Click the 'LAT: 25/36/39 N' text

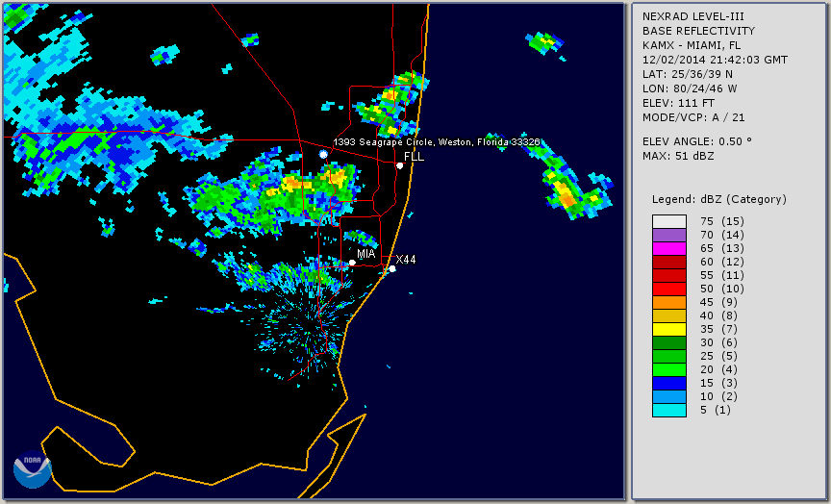pos(688,74)
